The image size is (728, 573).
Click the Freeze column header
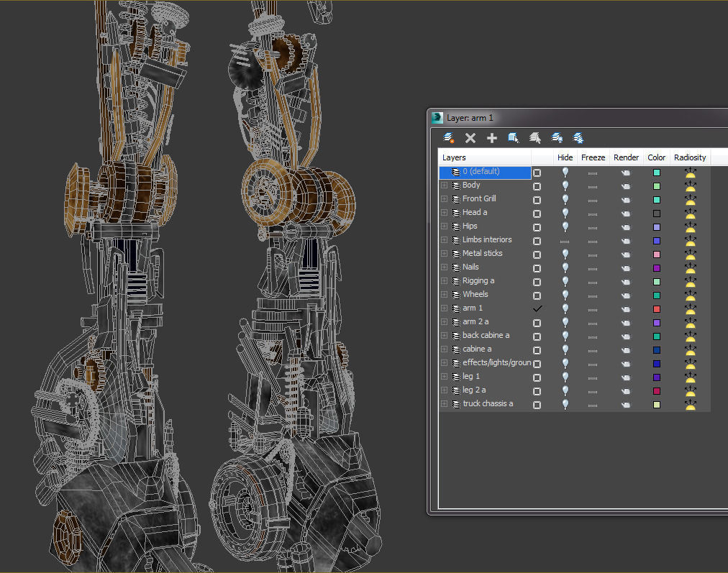[593, 157]
